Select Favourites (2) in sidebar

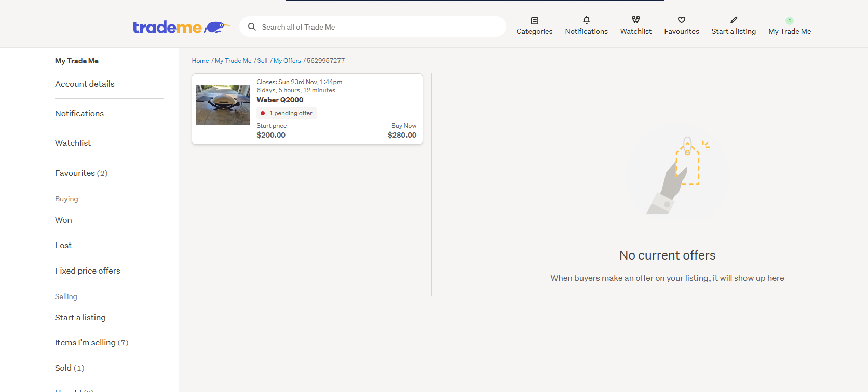pyautogui.click(x=81, y=173)
